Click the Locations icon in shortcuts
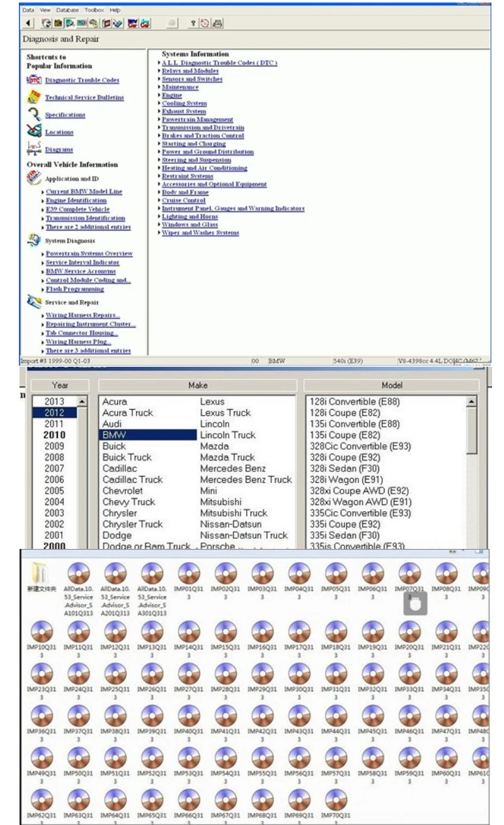This screenshot has width=504, height=825. click(35, 132)
